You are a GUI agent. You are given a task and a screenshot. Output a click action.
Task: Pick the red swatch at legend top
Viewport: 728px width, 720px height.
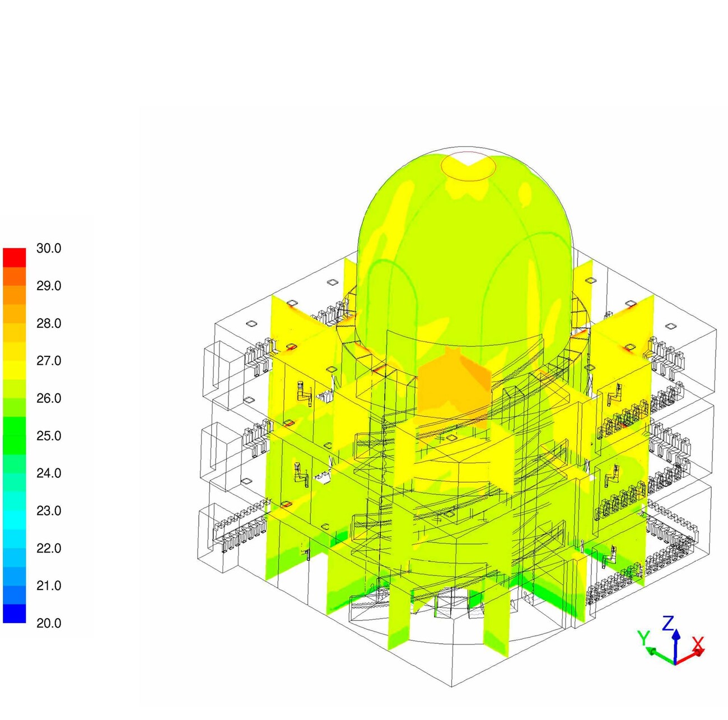[x=15, y=257]
